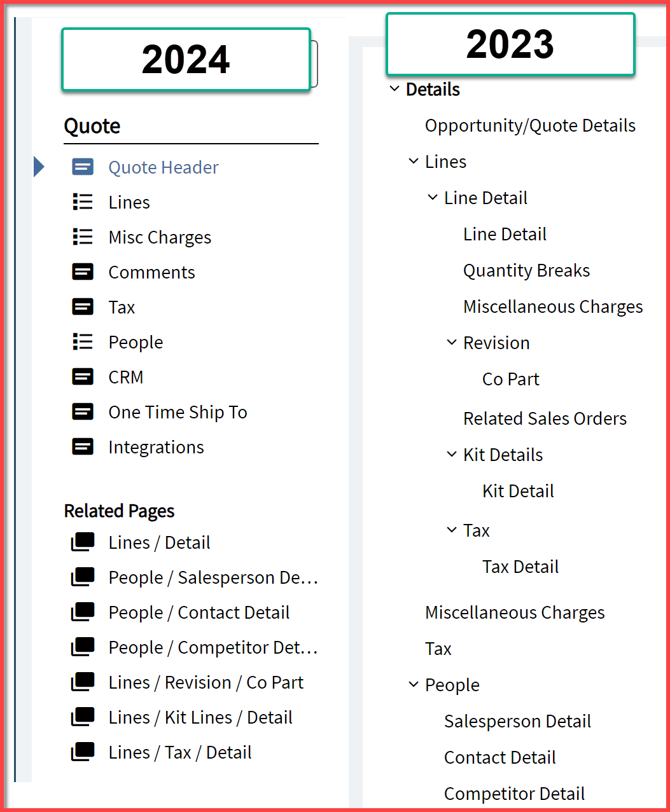The height and width of the screenshot is (812, 670).
Task: Collapse the Kit Details chevron
Action: tap(452, 455)
